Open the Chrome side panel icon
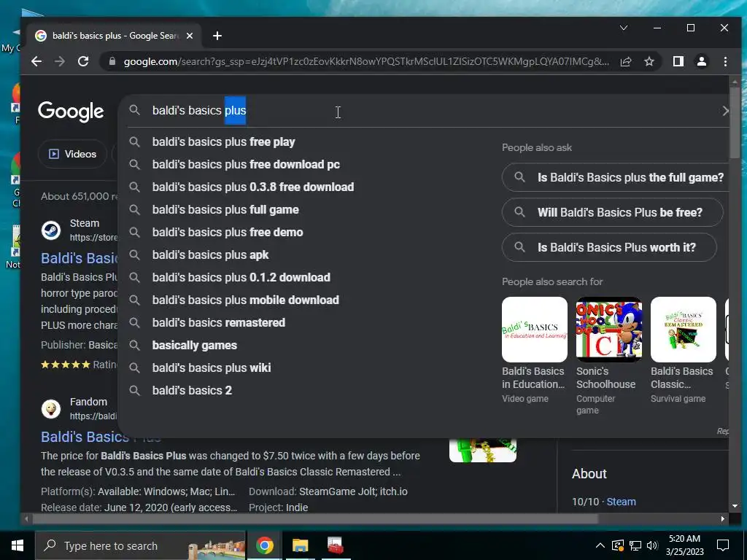 pos(678,61)
